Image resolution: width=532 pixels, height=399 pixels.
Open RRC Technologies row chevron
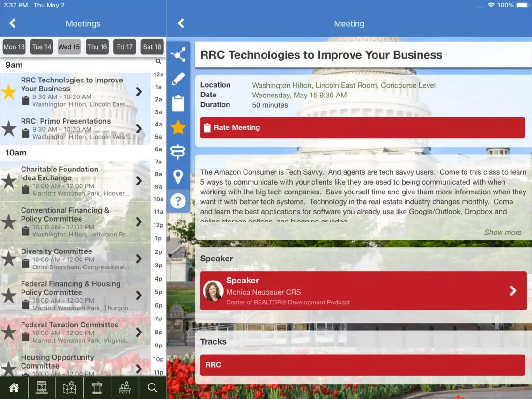click(139, 92)
